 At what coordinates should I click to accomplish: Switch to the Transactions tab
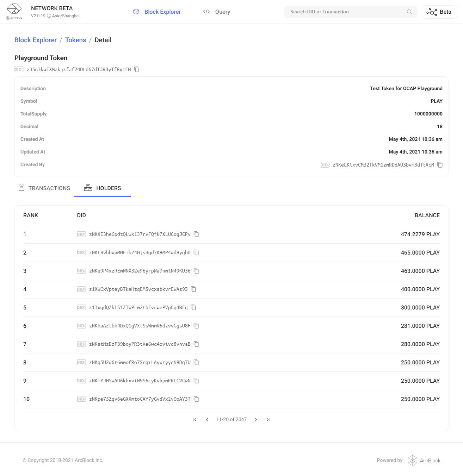click(44, 188)
